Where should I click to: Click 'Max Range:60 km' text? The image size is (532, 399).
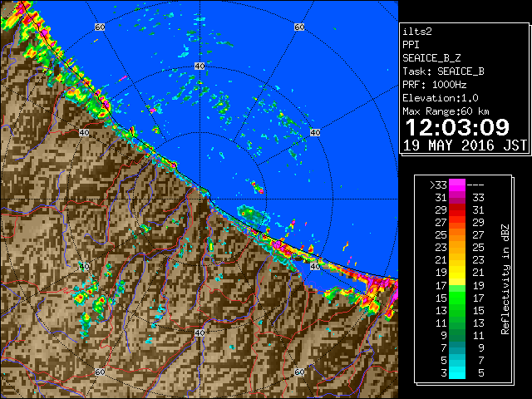[446, 111]
